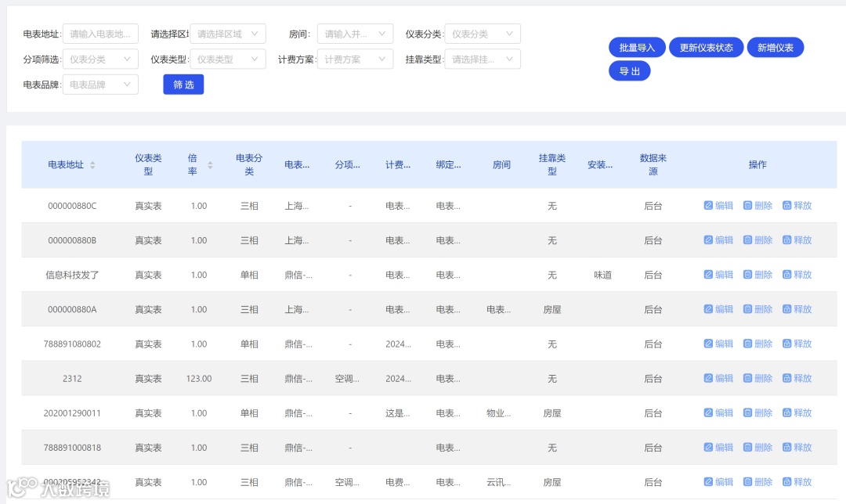This screenshot has height=504, width=846.
Task: Release meter 000000880A row
Action: click(797, 309)
